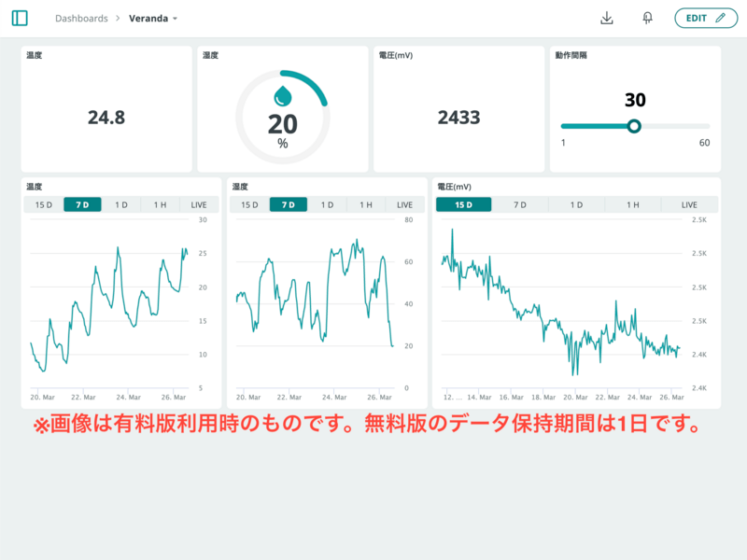Select 15 D on the temperature chart
747x560 pixels.
(44, 204)
